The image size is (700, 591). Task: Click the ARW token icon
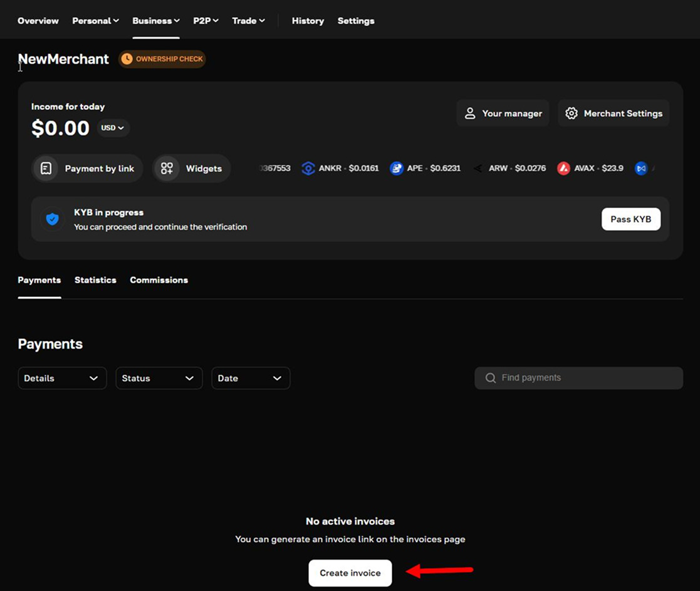coord(477,168)
